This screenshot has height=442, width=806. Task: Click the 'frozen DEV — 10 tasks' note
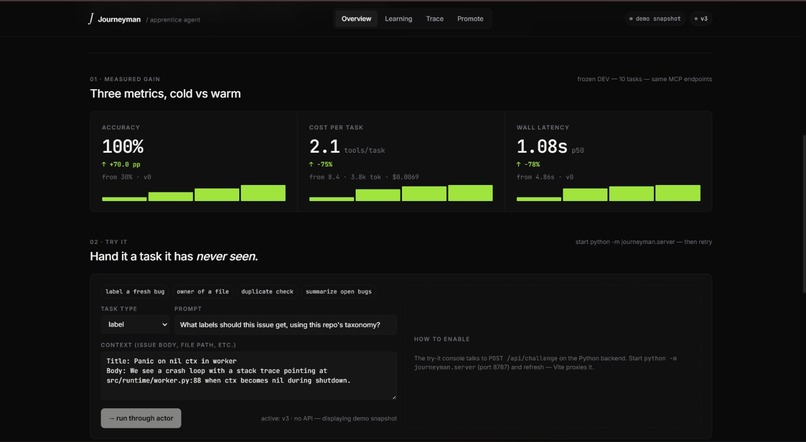645,79
